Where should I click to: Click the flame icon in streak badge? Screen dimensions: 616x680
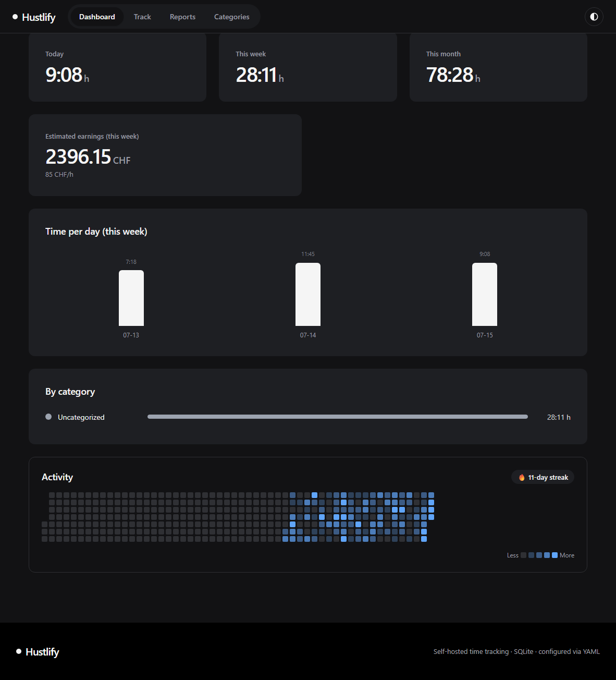click(522, 477)
